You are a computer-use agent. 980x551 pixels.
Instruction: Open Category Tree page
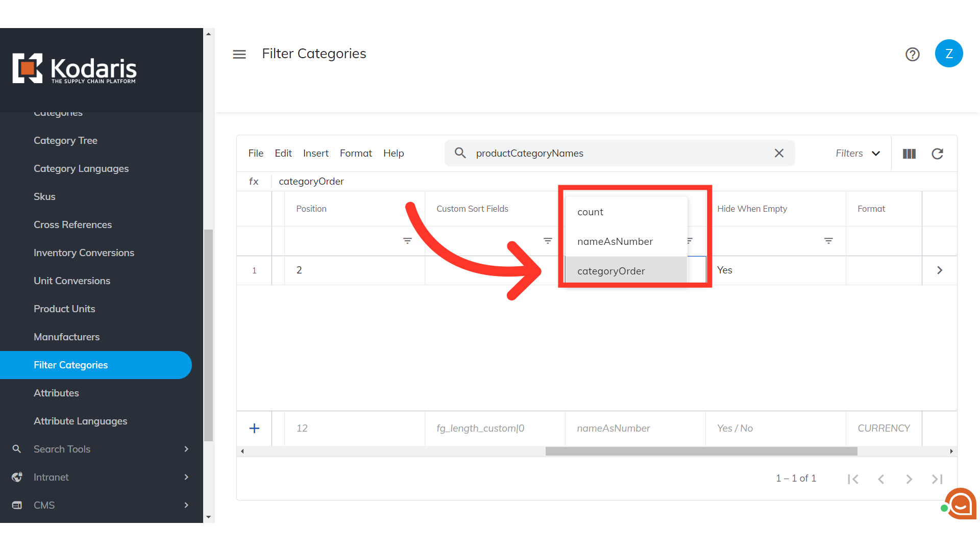coord(65,140)
